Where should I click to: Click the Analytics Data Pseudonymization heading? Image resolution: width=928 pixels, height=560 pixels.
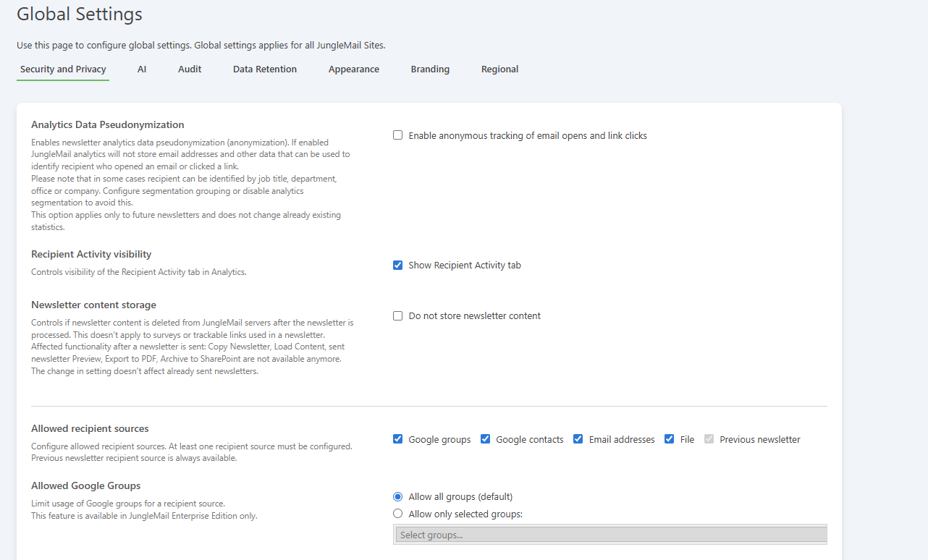point(108,124)
